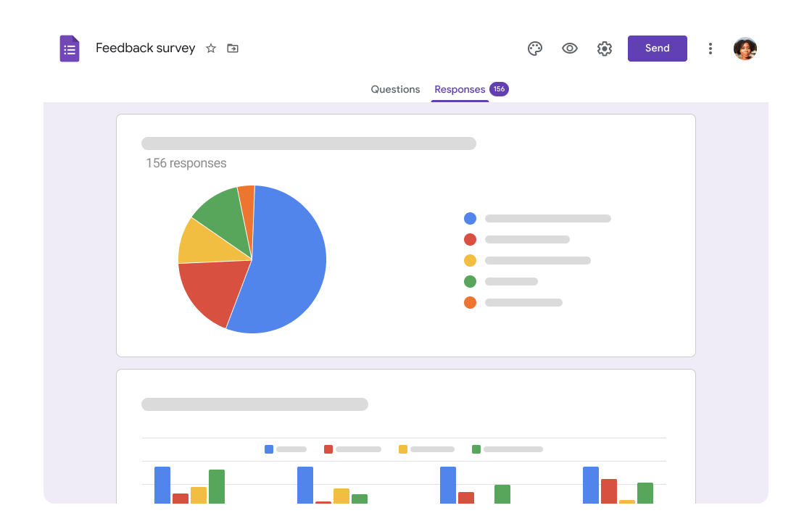
Task: Open the theme customization palette icon
Action: click(535, 48)
